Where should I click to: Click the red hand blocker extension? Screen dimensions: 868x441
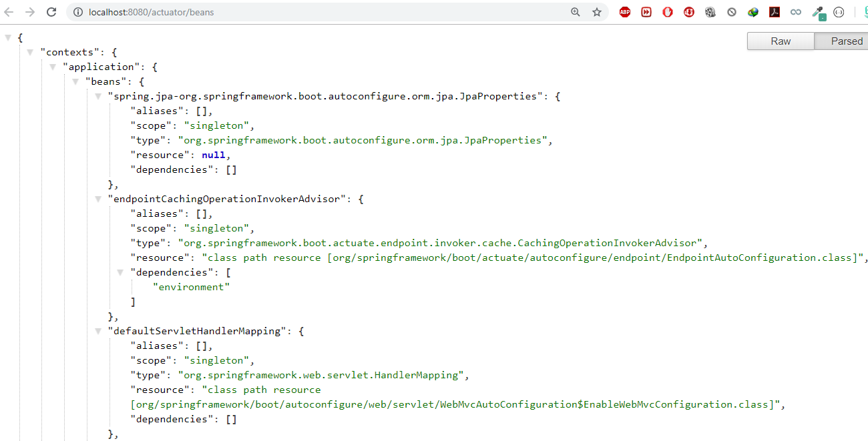667,12
